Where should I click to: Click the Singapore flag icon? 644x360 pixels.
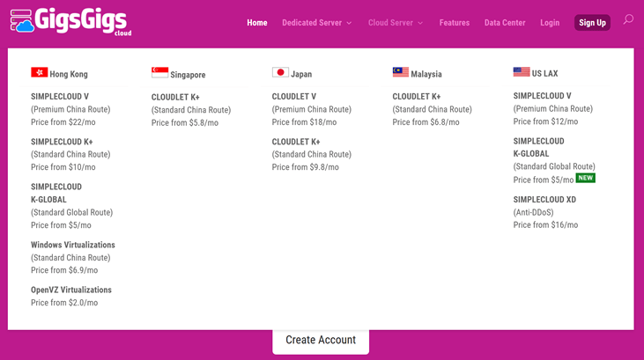click(159, 73)
